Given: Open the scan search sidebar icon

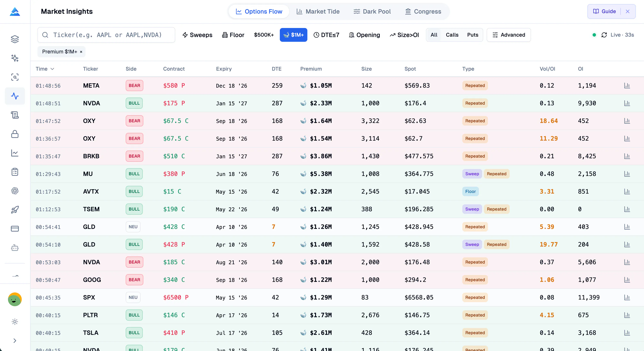Looking at the screenshot, I should point(15,77).
